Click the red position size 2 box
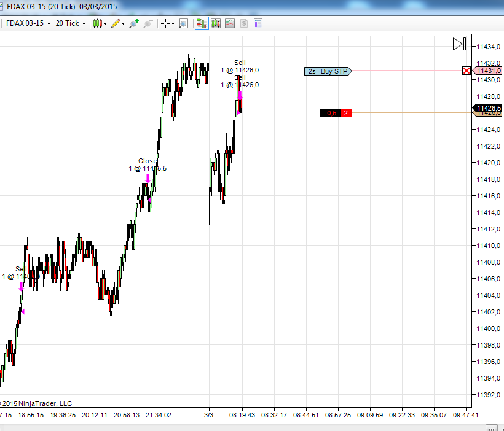This screenshot has width=504, height=431. point(346,113)
